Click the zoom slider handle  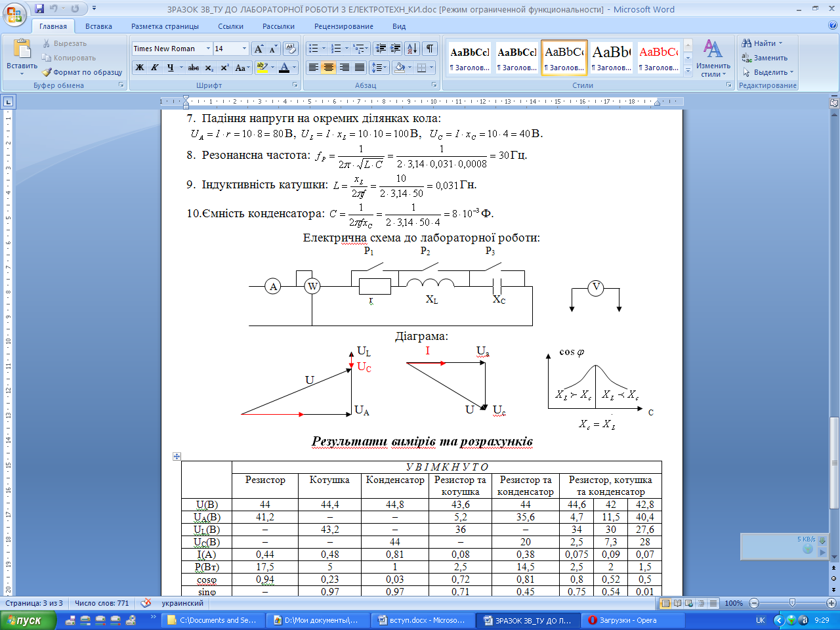pos(792,603)
